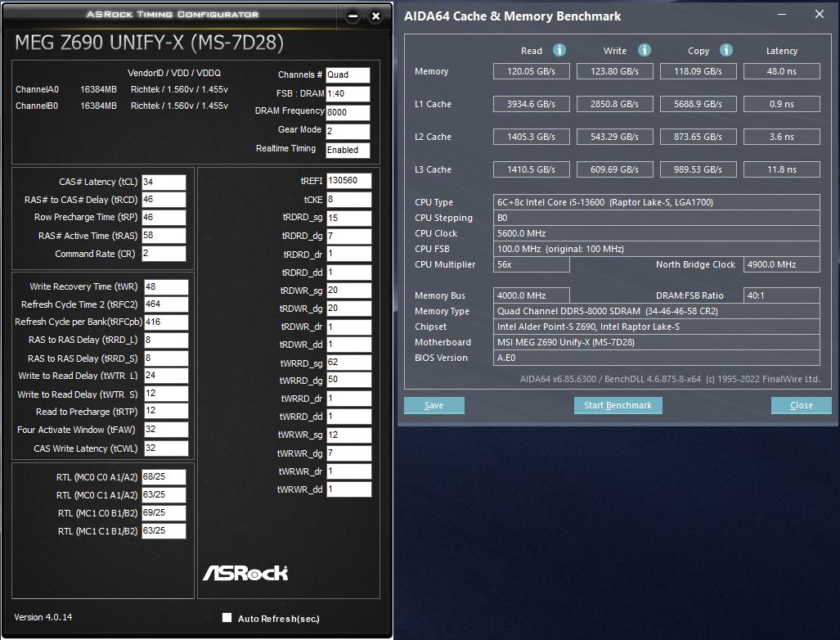
Task: Close the ASRock Timing Configurator window
Action: click(x=376, y=16)
